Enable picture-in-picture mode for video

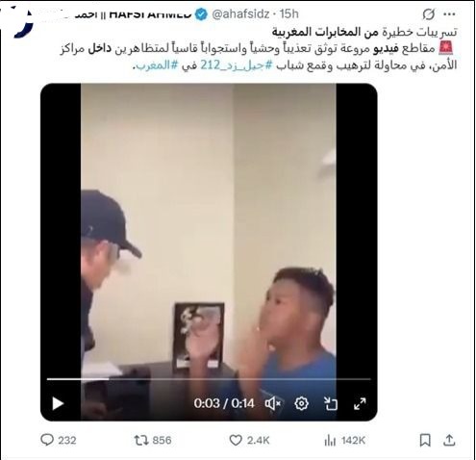click(331, 403)
